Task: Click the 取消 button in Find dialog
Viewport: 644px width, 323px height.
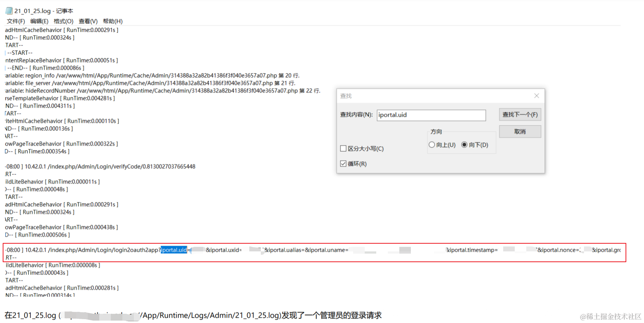Action: tap(520, 132)
